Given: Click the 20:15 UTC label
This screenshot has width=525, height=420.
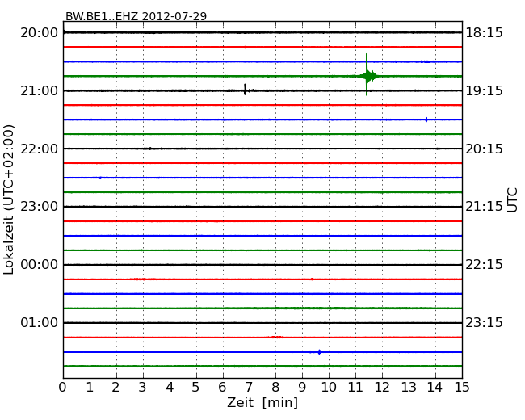Looking at the screenshot, I should coord(484,149).
